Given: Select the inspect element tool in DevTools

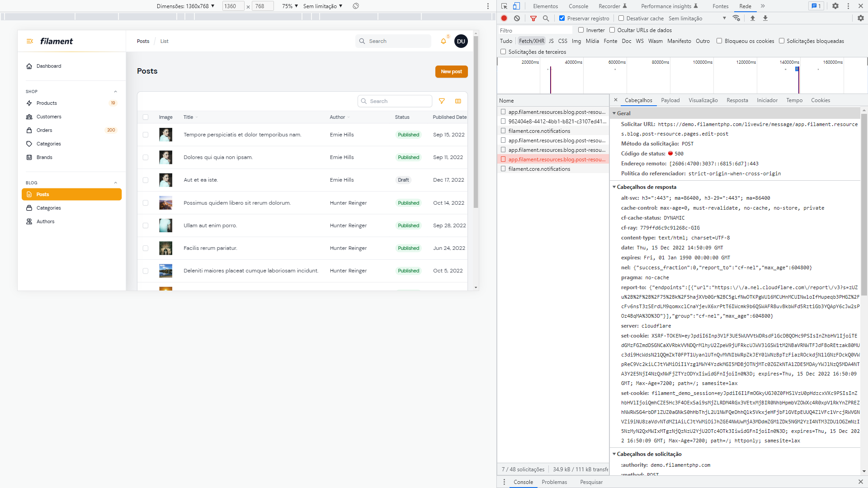Looking at the screenshot, I should click(504, 6).
